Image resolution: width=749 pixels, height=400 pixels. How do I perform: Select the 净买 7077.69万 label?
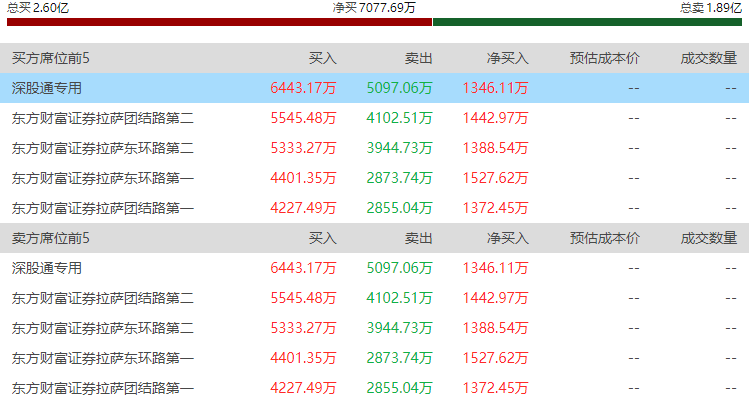pos(374,8)
